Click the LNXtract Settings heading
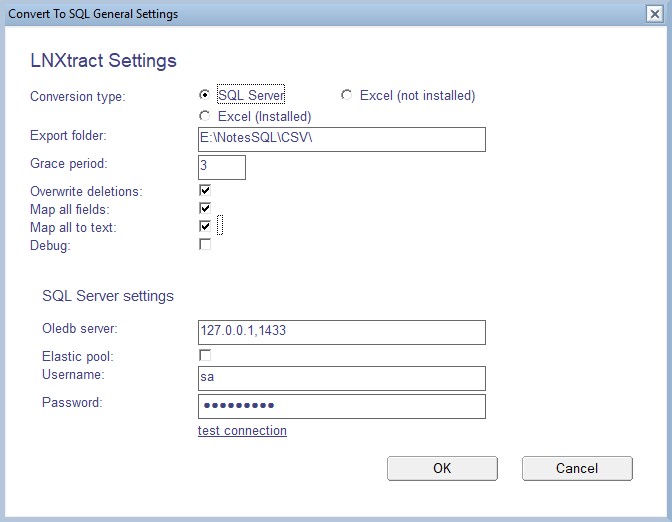 tap(104, 61)
